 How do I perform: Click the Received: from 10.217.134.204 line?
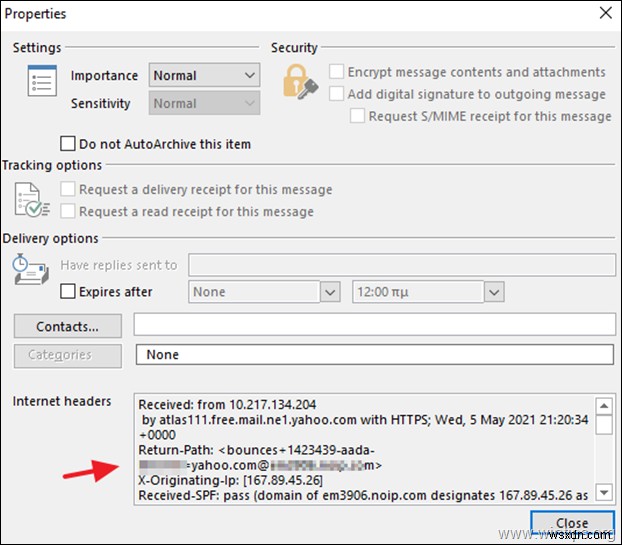[x=227, y=405]
